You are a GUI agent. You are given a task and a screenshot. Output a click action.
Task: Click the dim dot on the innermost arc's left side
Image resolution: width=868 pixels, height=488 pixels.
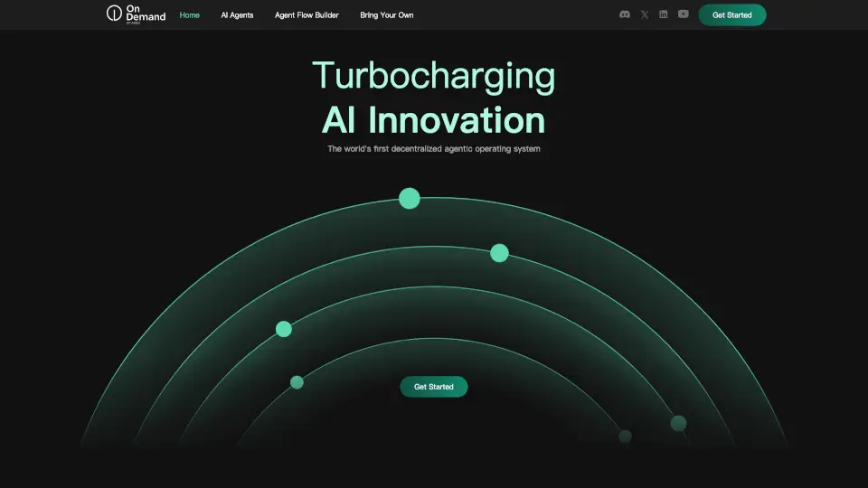(297, 382)
